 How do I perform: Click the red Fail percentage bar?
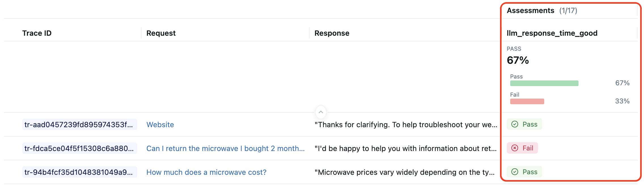(527, 101)
